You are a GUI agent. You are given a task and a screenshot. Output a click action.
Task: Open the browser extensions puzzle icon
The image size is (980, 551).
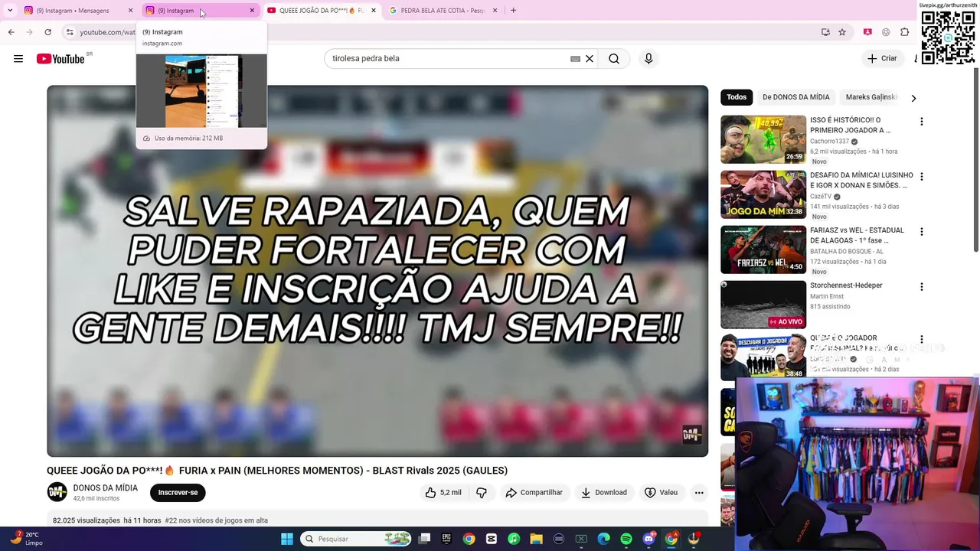point(905,32)
